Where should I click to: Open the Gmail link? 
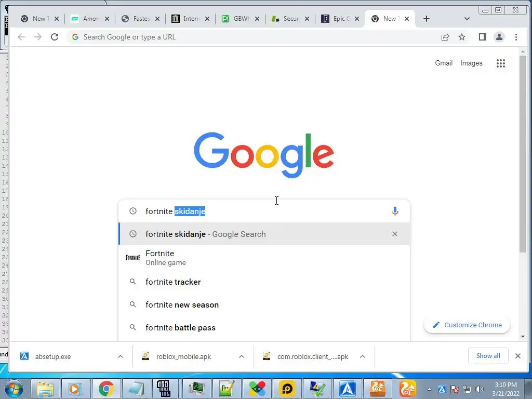pos(444,63)
